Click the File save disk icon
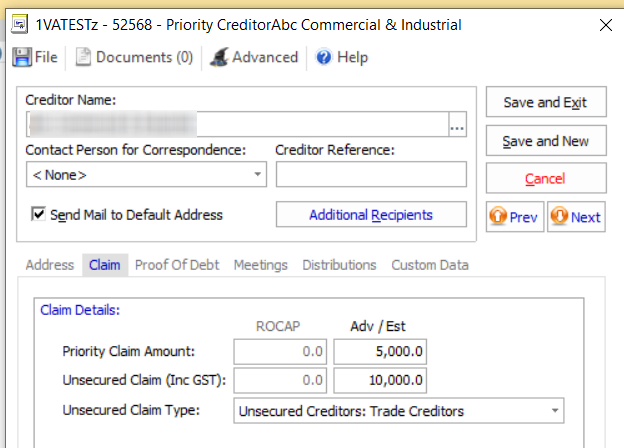The height and width of the screenshot is (448, 624). (x=22, y=58)
